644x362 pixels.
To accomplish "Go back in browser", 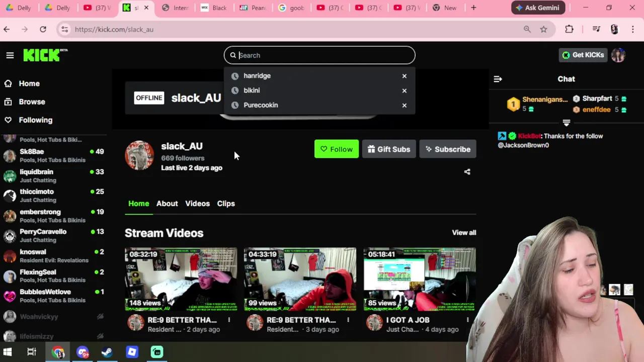I will coord(7,30).
